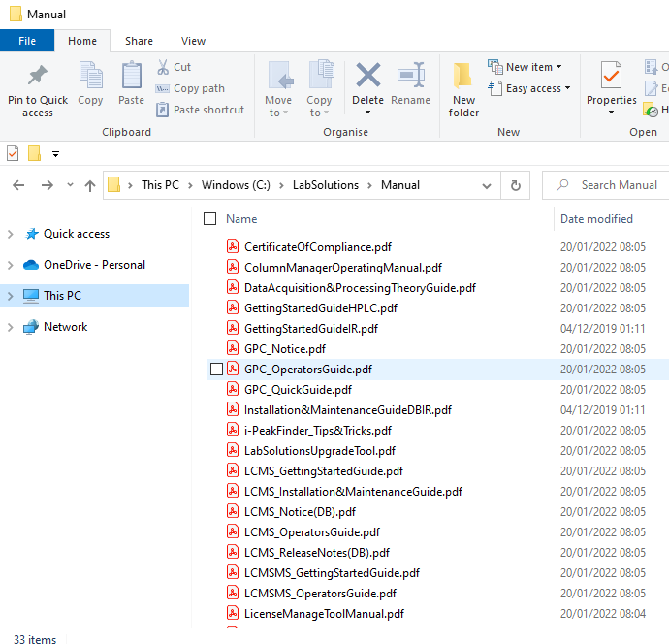This screenshot has height=644, width=669.
Task: Click the PDF icon of LCMS_OperatorsGuide.pdf
Action: 233,531
